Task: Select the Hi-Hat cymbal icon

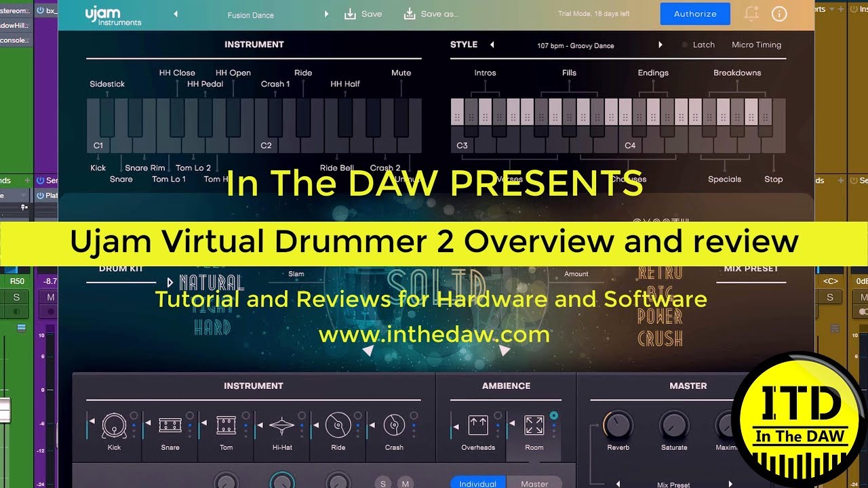Action: coord(282,426)
